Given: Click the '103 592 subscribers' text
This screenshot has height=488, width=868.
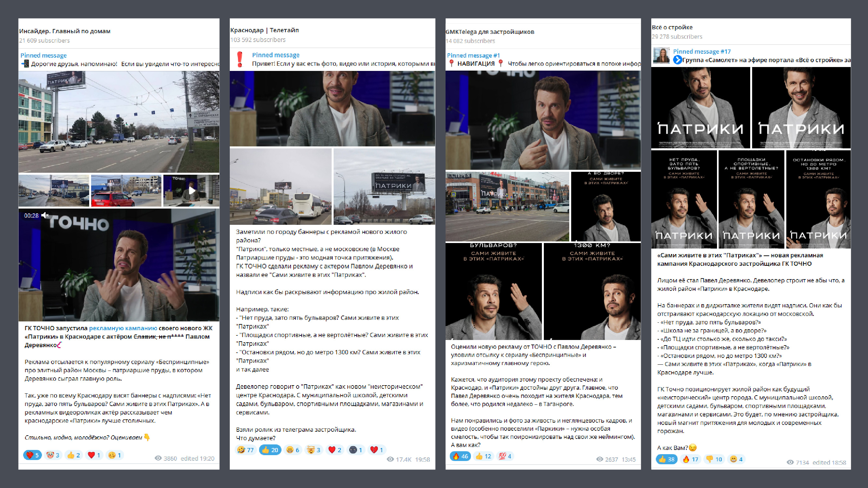Looking at the screenshot, I should (x=258, y=40).
